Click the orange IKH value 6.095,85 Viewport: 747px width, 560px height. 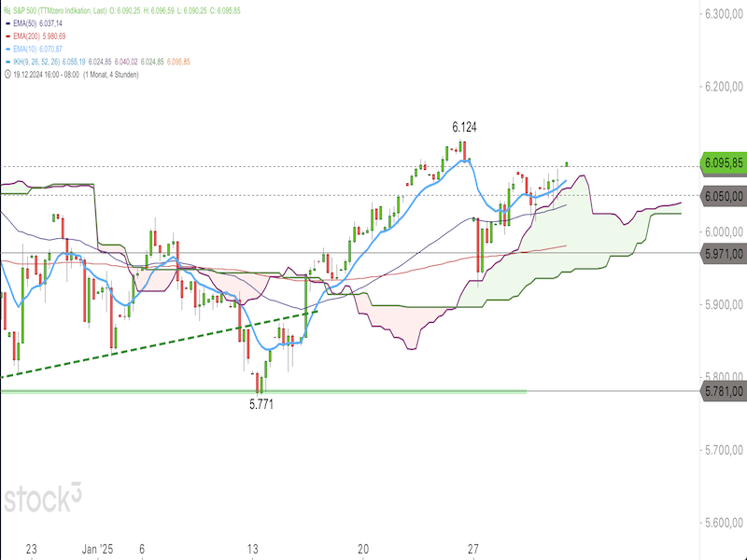[178, 62]
